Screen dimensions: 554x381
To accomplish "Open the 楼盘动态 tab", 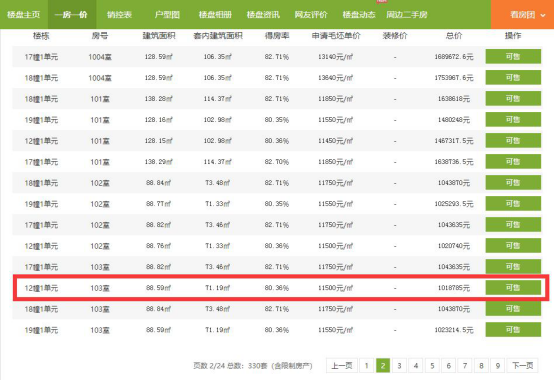I will point(359,14).
